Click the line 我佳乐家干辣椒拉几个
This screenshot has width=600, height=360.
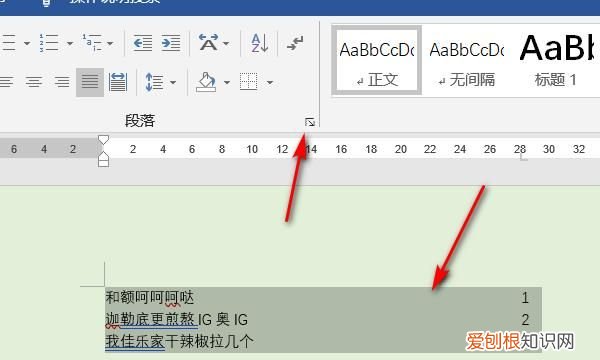click(x=179, y=341)
